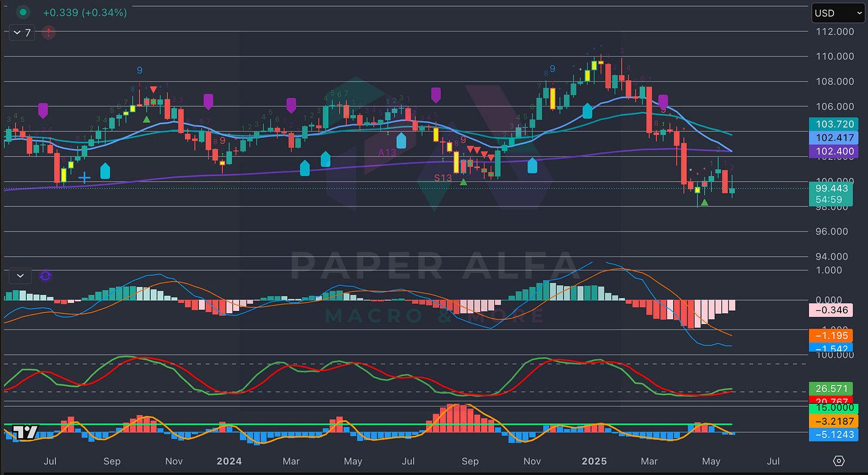Click the +0.339 (+0.34%) change value
This screenshot has height=475, width=868.
point(85,12)
